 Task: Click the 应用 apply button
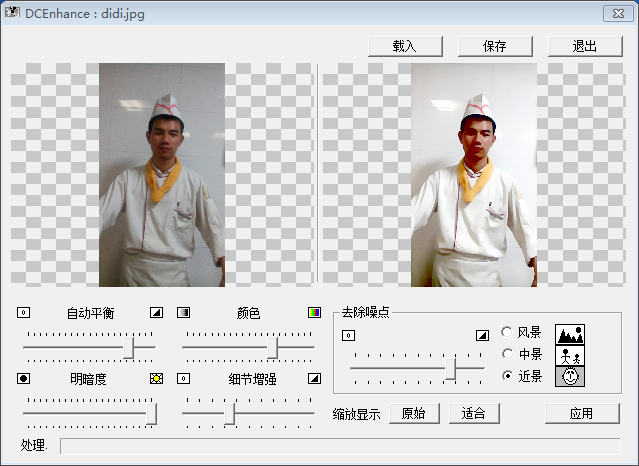(x=582, y=413)
